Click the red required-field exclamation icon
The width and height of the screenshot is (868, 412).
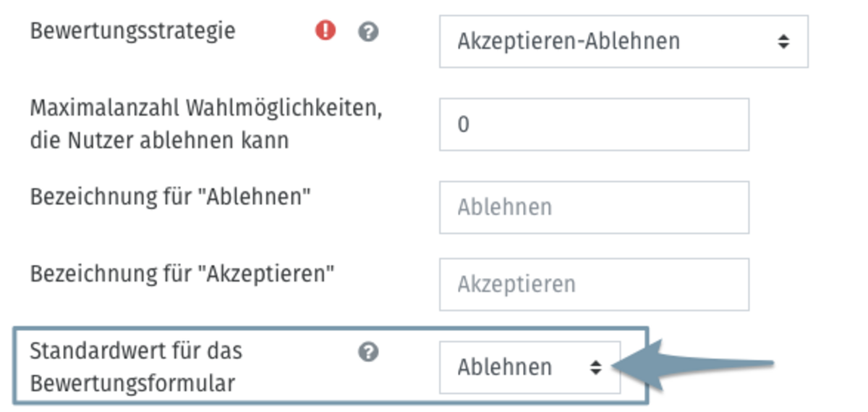325,31
